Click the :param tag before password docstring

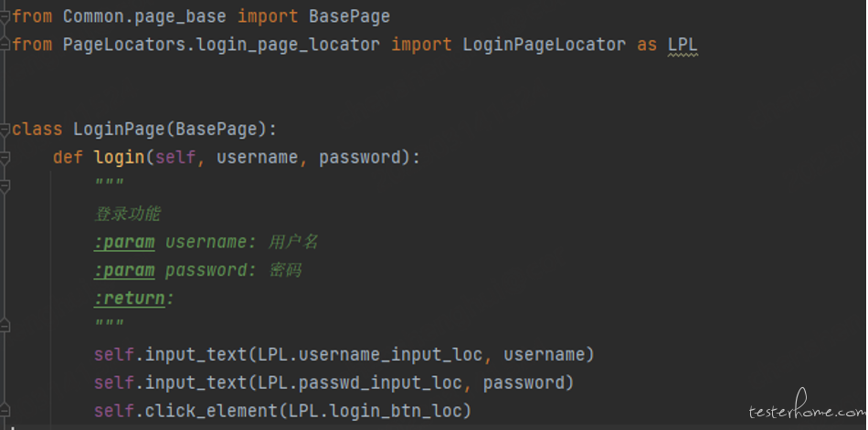pyautogui.click(x=124, y=270)
